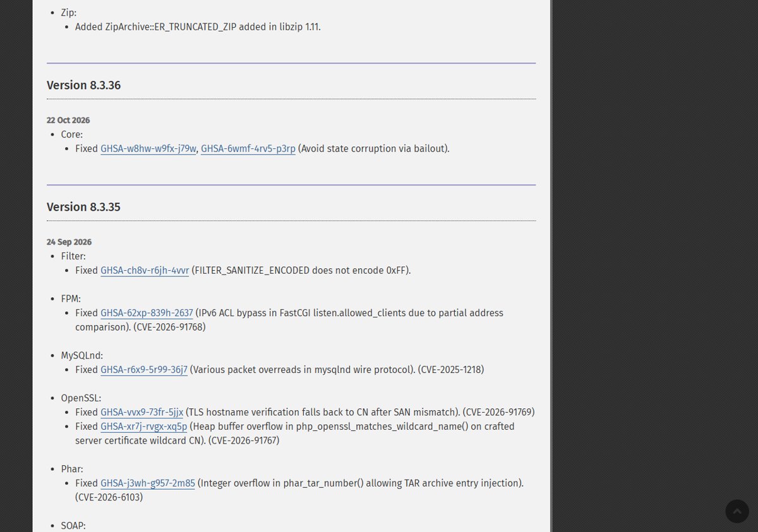
Task: Click the date 22 Oct 2026
Action: pos(68,121)
